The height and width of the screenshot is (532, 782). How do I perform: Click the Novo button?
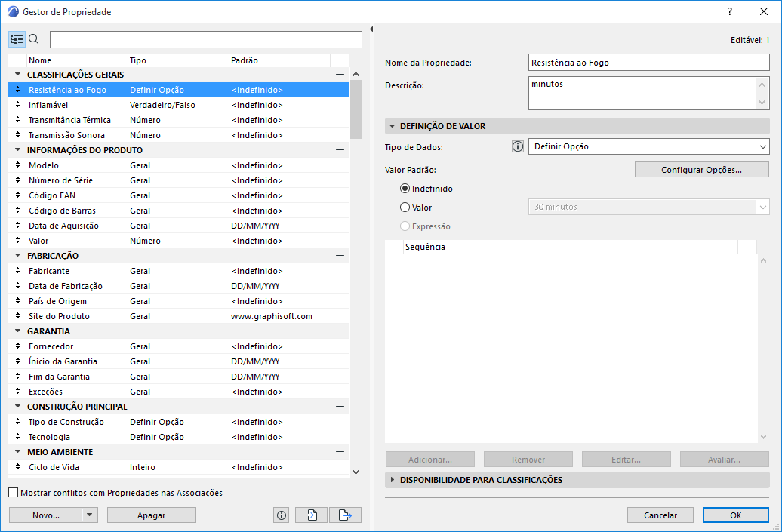pos(46,515)
